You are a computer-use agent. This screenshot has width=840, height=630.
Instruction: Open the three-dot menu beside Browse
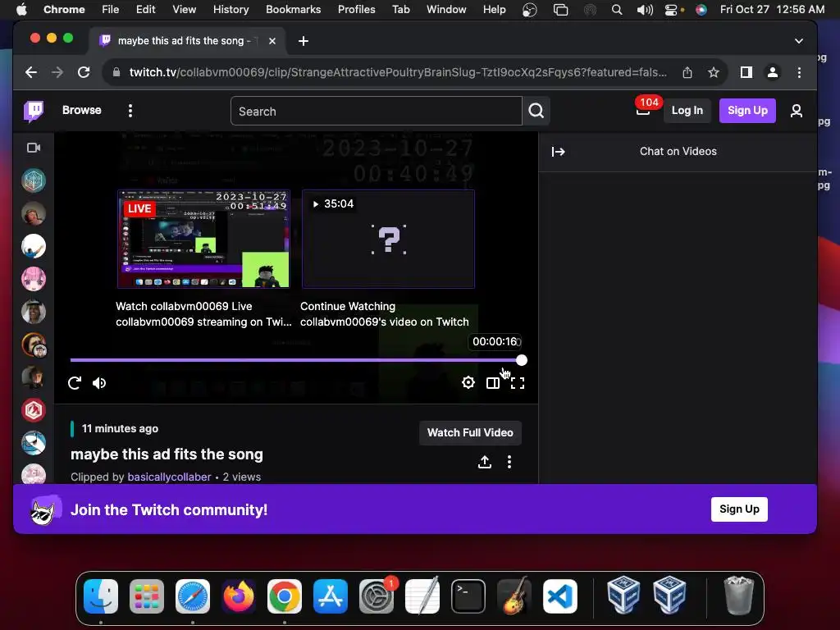tap(130, 111)
